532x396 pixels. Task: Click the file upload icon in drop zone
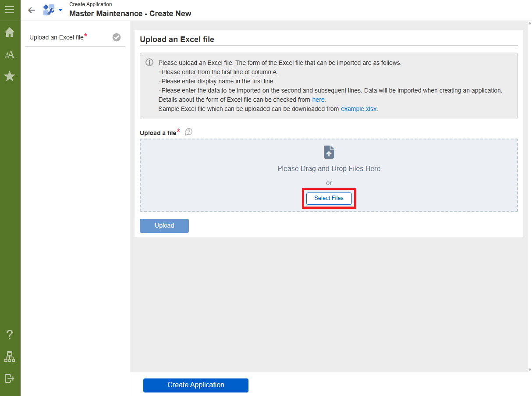click(x=329, y=152)
